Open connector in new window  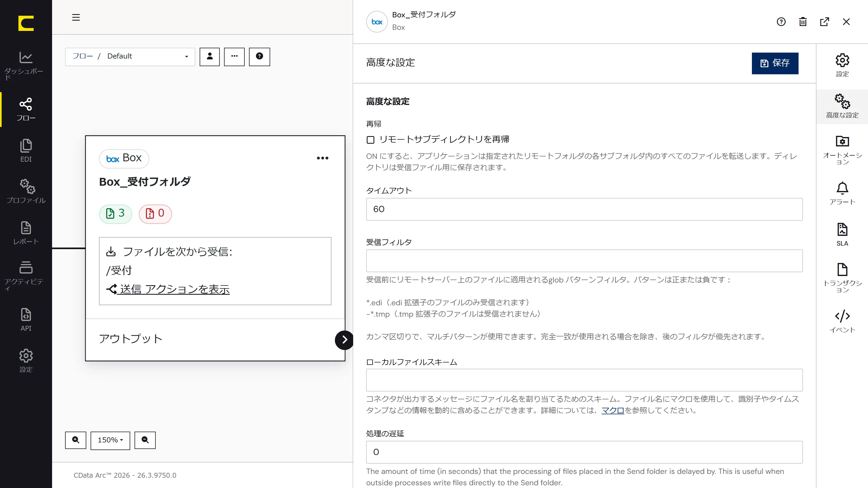click(825, 22)
